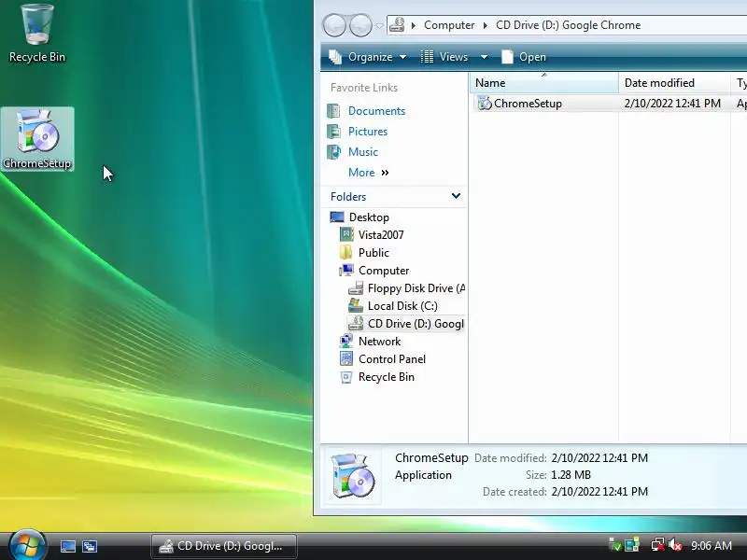Expand the arrow before Computer in breadcrumb
This screenshot has width=747, height=560.
(x=414, y=25)
